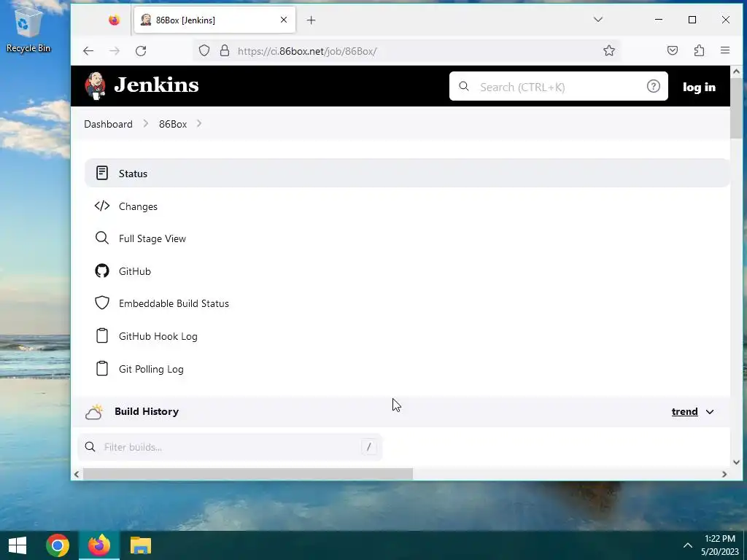The height and width of the screenshot is (560, 747).
Task: Focus the Filter builds field
Action: tap(230, 447)
